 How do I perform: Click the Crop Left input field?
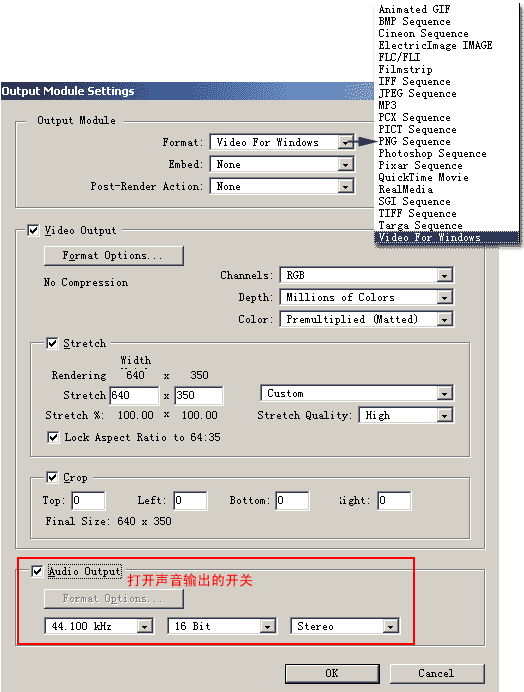click(190, 500)
